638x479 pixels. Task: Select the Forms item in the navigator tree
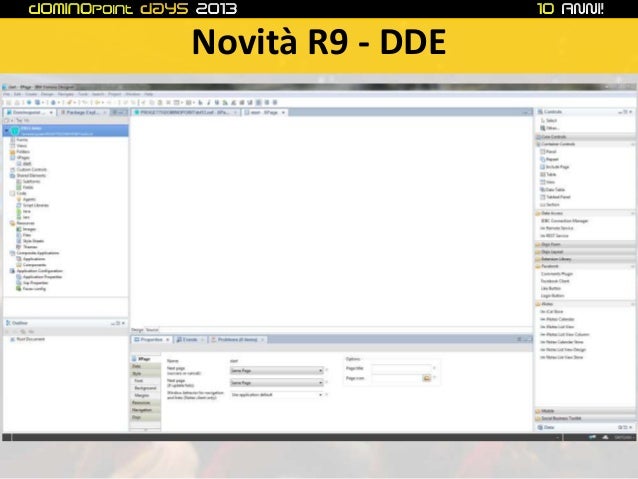(22, 140)
